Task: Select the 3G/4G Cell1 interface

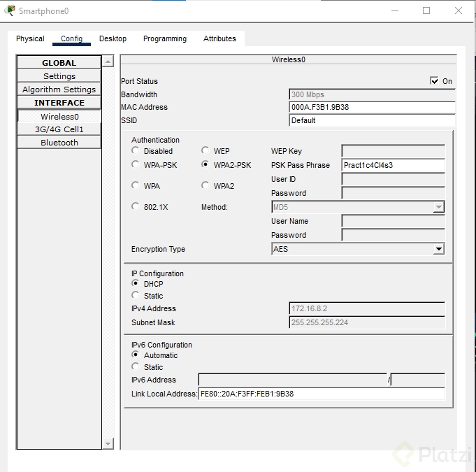Action: [59, 129]
